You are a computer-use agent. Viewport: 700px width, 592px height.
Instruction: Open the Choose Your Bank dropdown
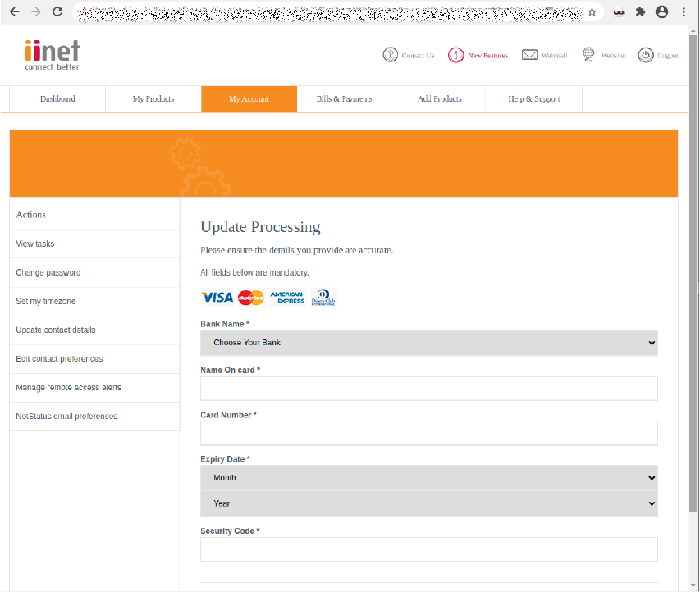428,343
